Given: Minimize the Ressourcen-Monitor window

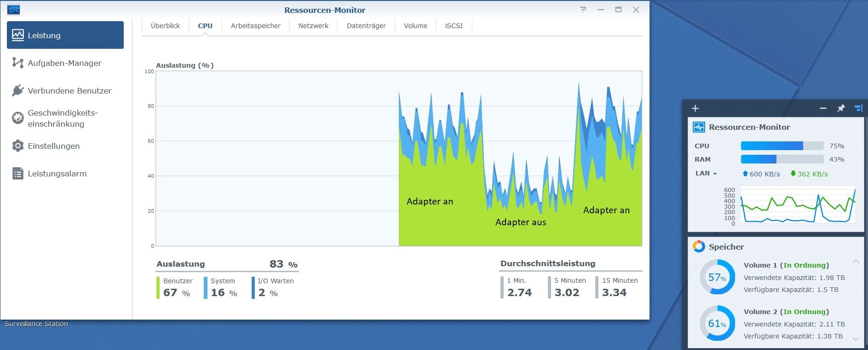Looking at the screenshot, I should (601, 10).
